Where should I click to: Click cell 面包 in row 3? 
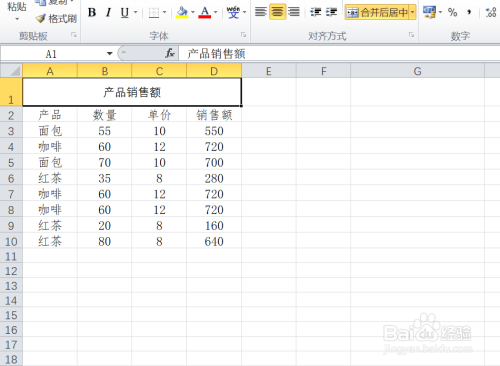tap(50, 131)
